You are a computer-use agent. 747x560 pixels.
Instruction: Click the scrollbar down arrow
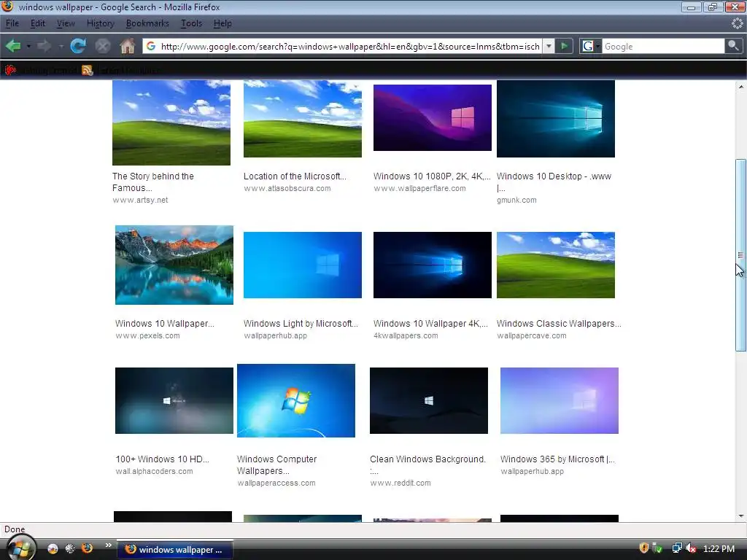(740, 516)
